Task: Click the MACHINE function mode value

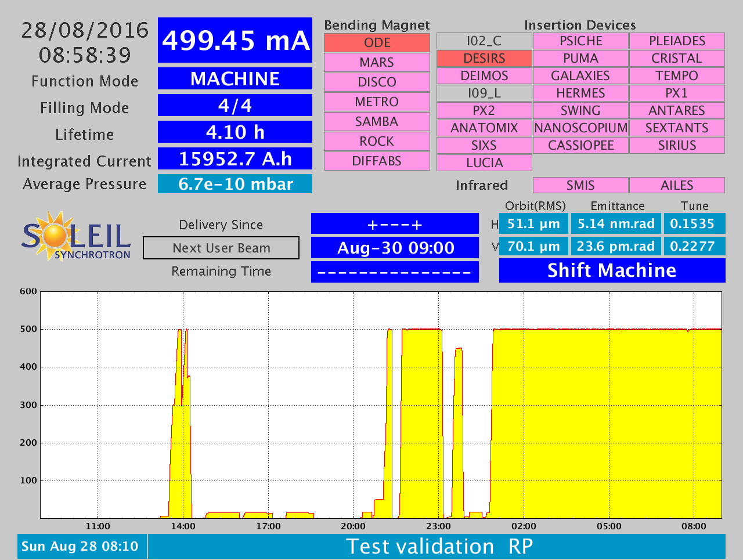Action: point(235,78)
